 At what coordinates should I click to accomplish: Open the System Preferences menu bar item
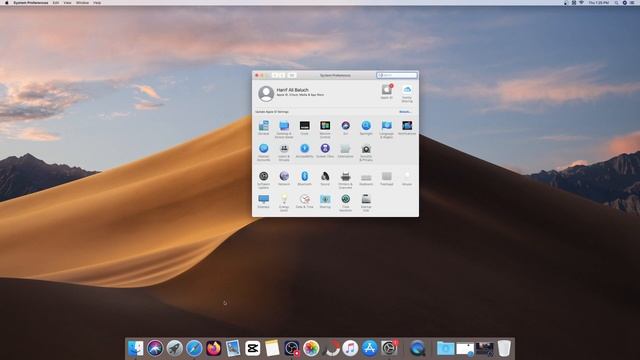pyautogui.click(x=31, y=2)
